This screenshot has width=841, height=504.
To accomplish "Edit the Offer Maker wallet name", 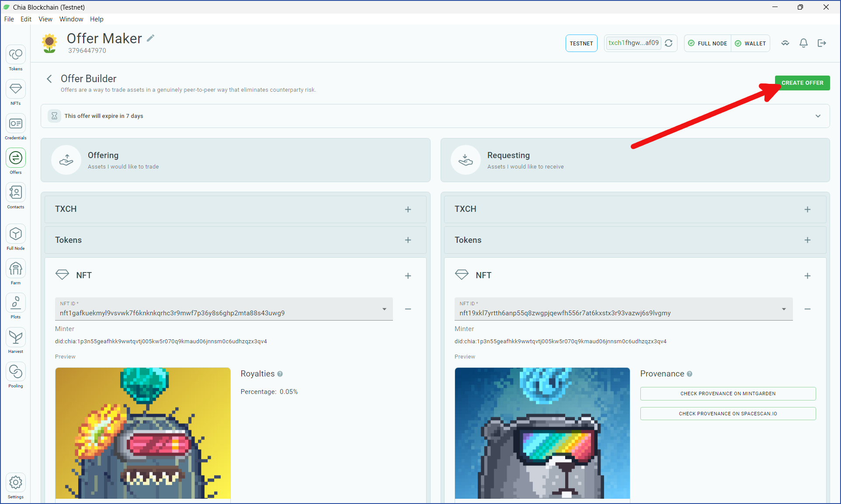I will click(151, 38).
